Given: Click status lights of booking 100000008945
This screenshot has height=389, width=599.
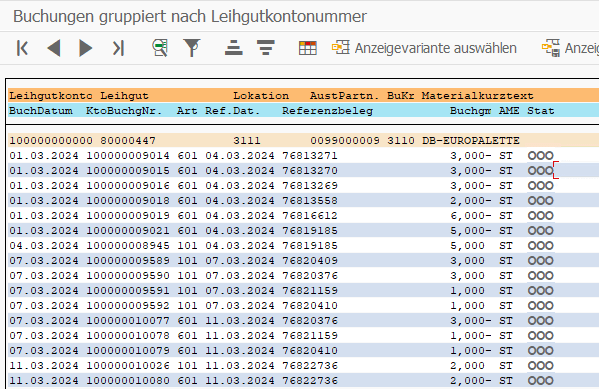Looking at the screenshot, I should (541, 245).
